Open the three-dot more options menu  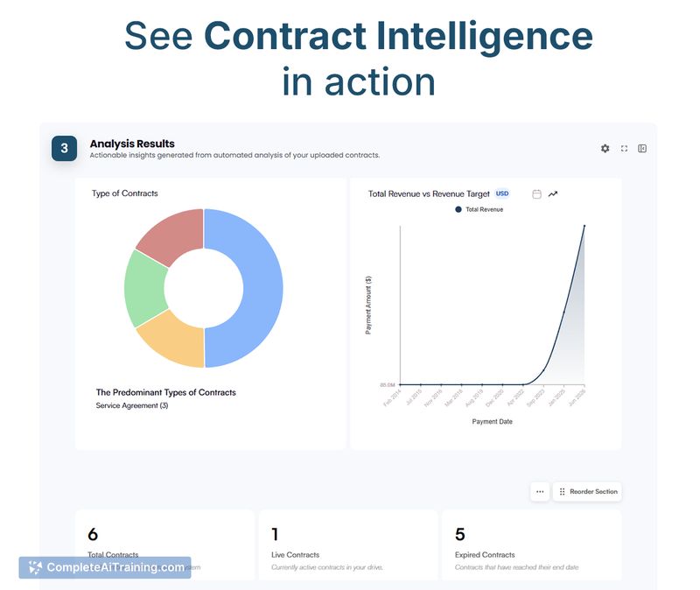(540, 492)
